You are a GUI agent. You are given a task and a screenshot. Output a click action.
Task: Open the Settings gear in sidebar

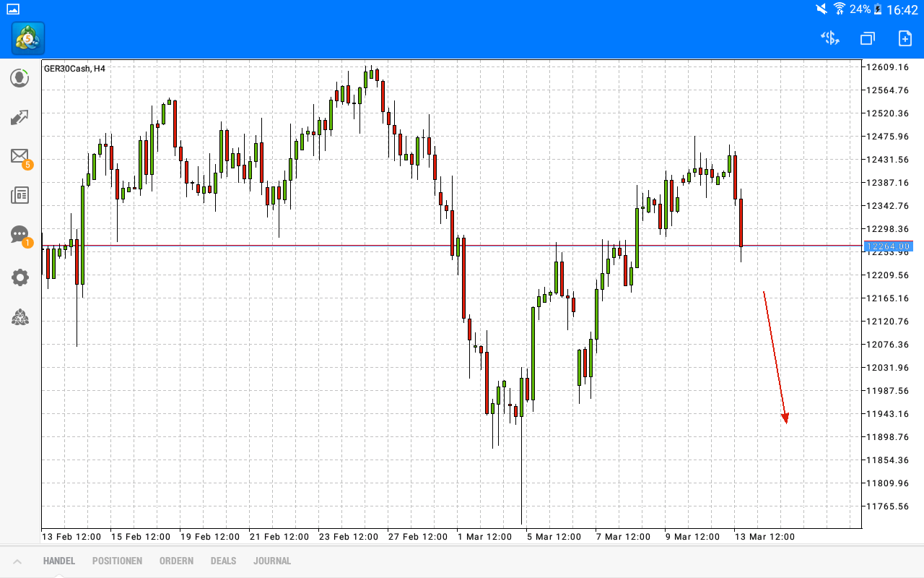pyautogui.click(x=19, y=277)
